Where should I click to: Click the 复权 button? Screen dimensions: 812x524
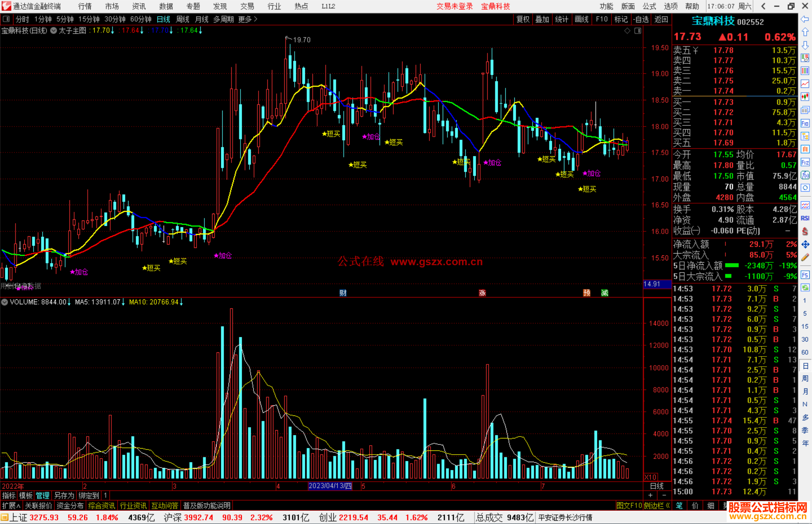tap(523, 19)
